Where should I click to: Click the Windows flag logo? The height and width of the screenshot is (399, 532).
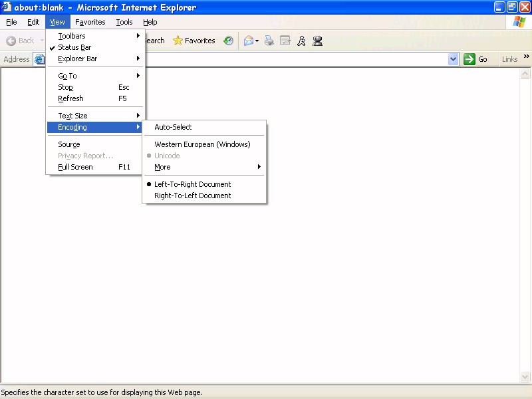519,22
